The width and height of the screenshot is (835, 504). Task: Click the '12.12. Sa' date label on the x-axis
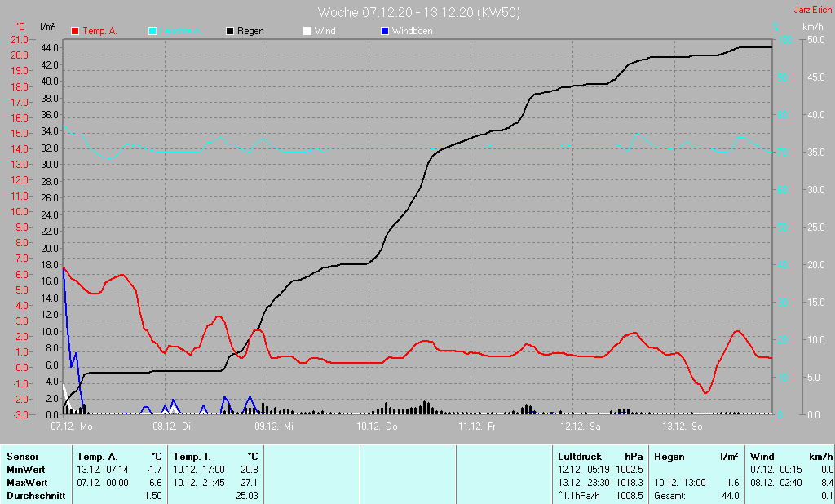click(x=580, y=427)
